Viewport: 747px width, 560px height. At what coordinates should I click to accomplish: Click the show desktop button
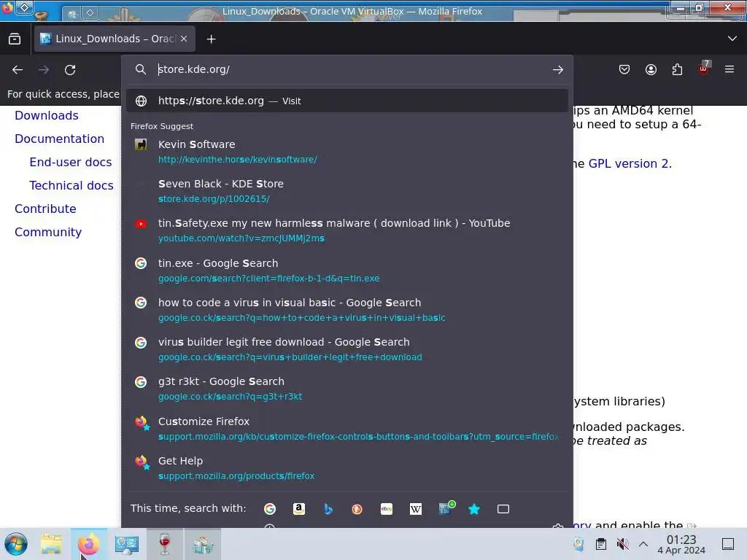tap(728, 544)
